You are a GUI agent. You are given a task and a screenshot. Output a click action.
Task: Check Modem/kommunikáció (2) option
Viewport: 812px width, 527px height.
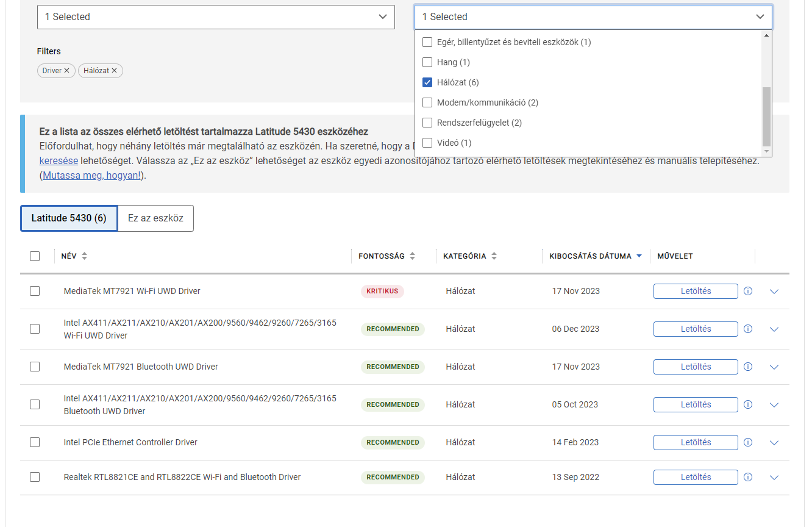point(427,102)
